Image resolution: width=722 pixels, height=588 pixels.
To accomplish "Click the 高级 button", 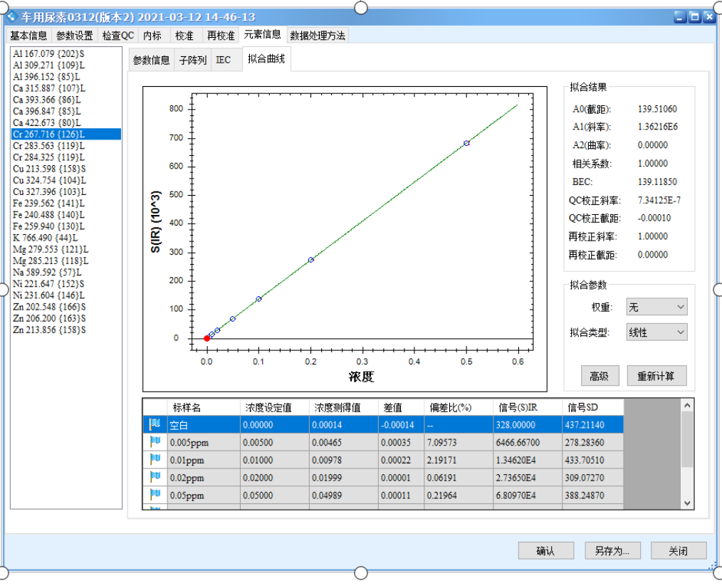I will (600, 376).
